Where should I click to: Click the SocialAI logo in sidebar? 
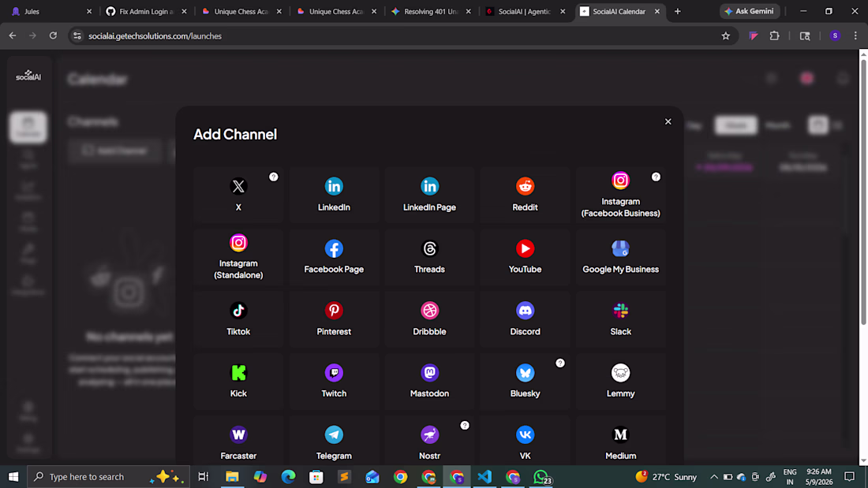(x=28, y=76)
